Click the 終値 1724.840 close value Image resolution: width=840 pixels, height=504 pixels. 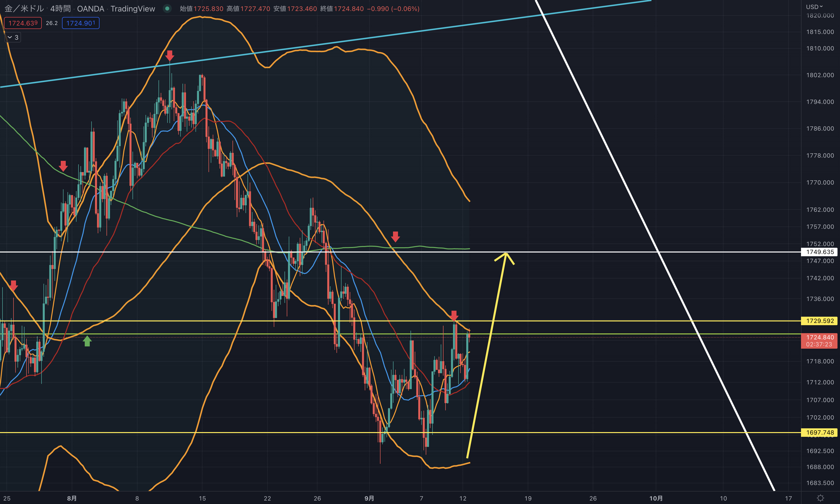pos(342,8)
